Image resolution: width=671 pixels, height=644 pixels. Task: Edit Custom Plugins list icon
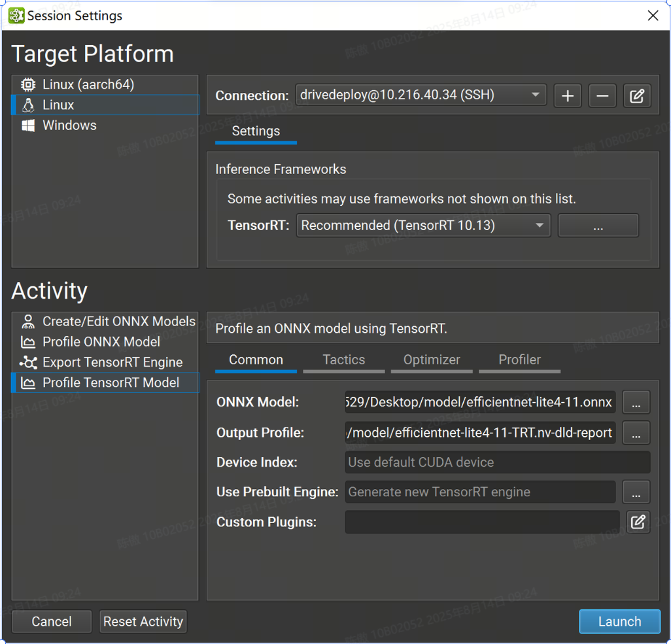(x=638, y=522)
